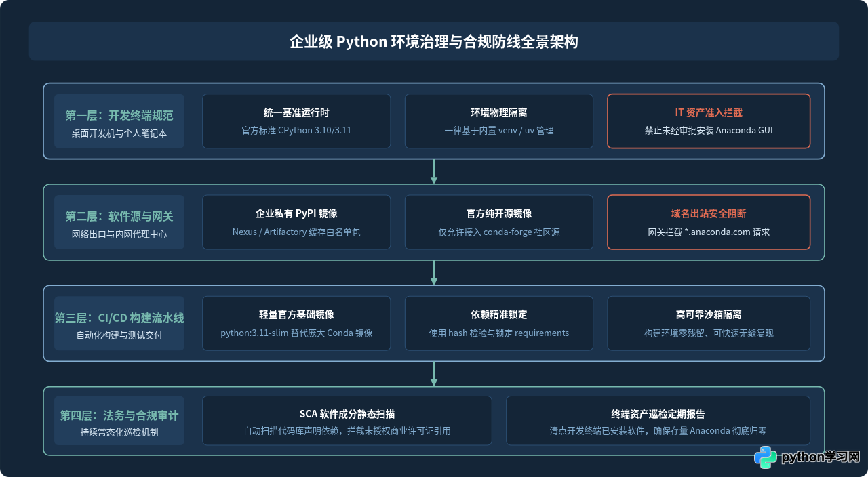Select the 第二层：软件源与网关 label

click(119, 216)
